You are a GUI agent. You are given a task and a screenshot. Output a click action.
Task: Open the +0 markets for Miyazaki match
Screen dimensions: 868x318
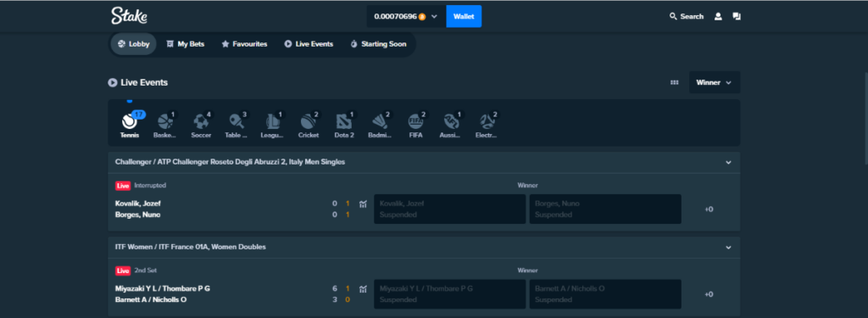tap(709, 294)
